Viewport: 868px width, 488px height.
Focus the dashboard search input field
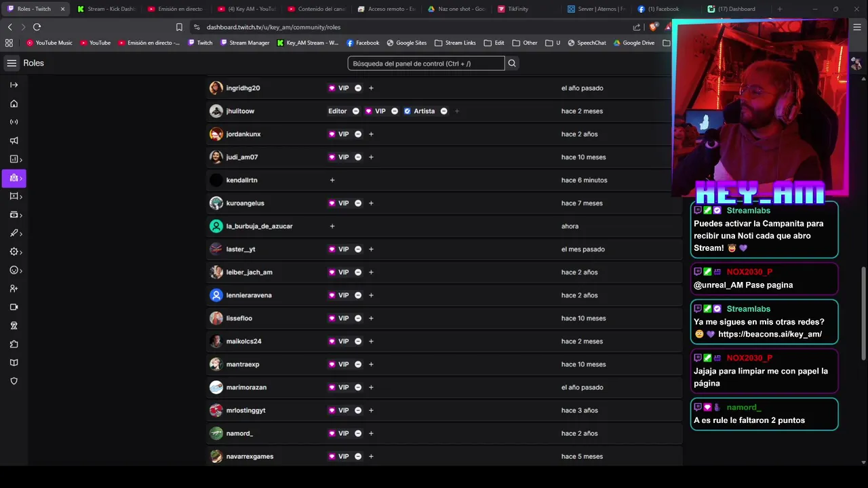click(x=426, y=63)
